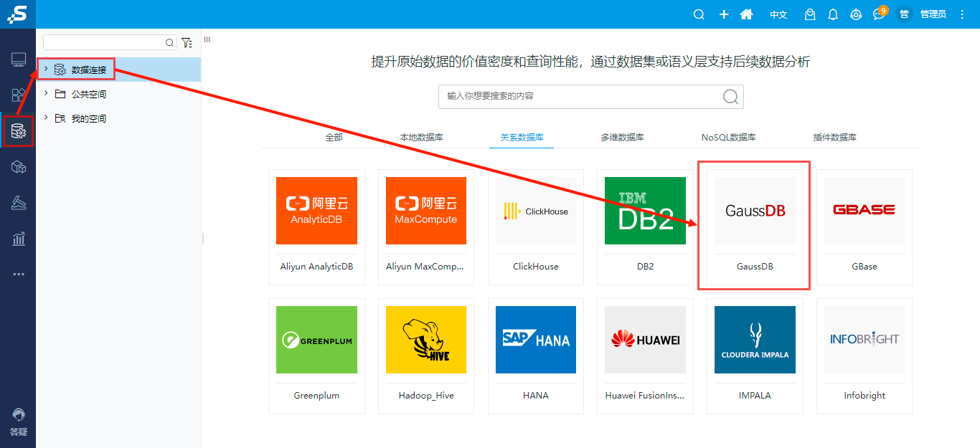Choose the IBM DB2 database card
980x448 pixels.
point(645,227)
